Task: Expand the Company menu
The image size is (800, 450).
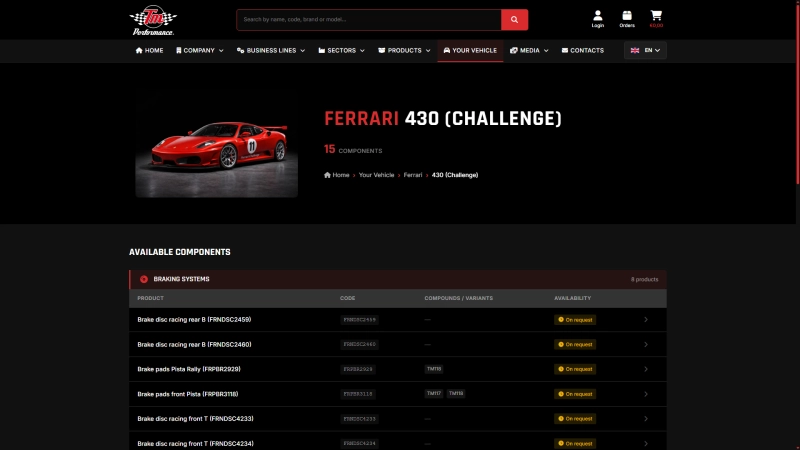Action: pos(199,50)
